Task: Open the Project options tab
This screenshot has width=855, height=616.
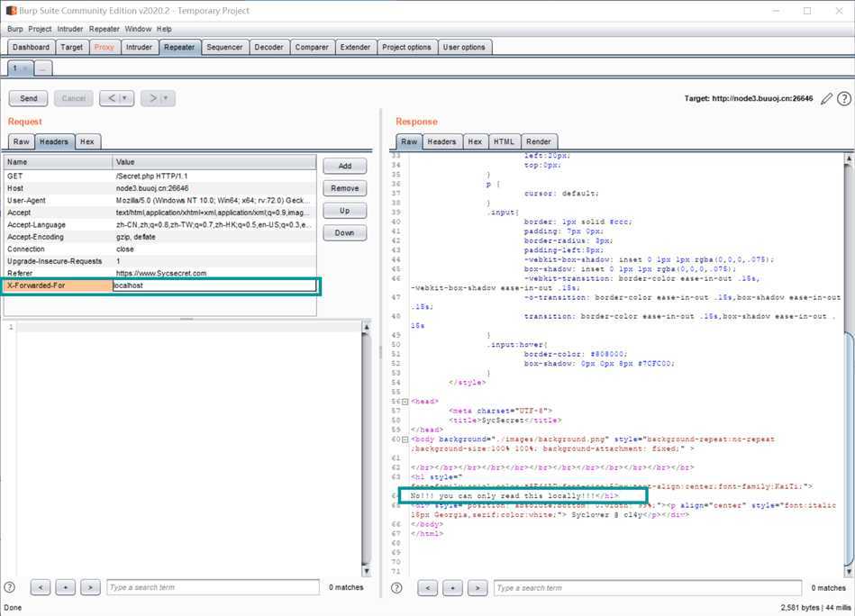Action: click(x=407, y=48)
